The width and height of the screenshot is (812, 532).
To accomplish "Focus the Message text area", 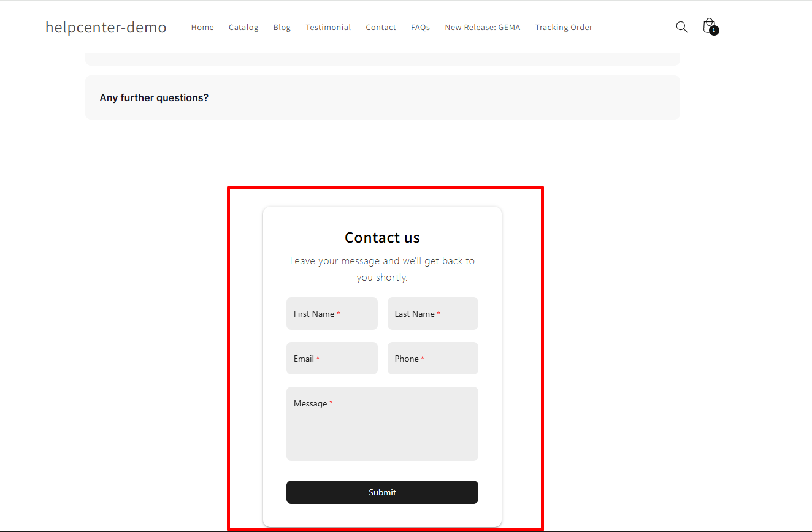I will coord(382,424).
